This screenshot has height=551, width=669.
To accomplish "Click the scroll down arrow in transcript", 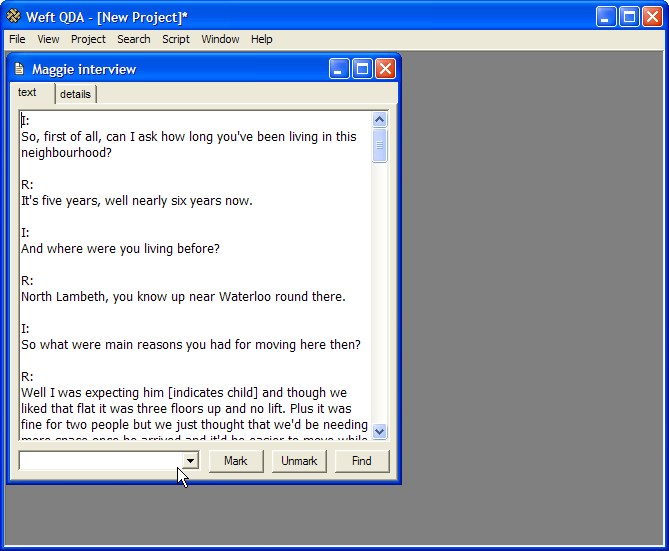I will pyautogui.click(x=379, y=431).
